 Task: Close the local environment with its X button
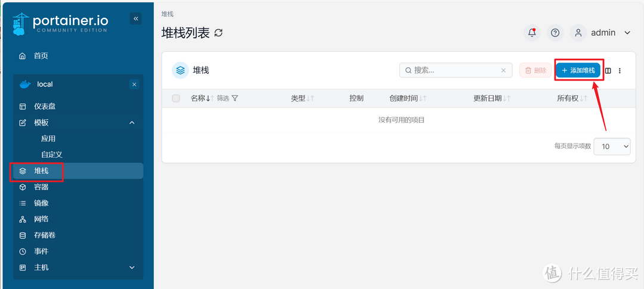[134, 85]
